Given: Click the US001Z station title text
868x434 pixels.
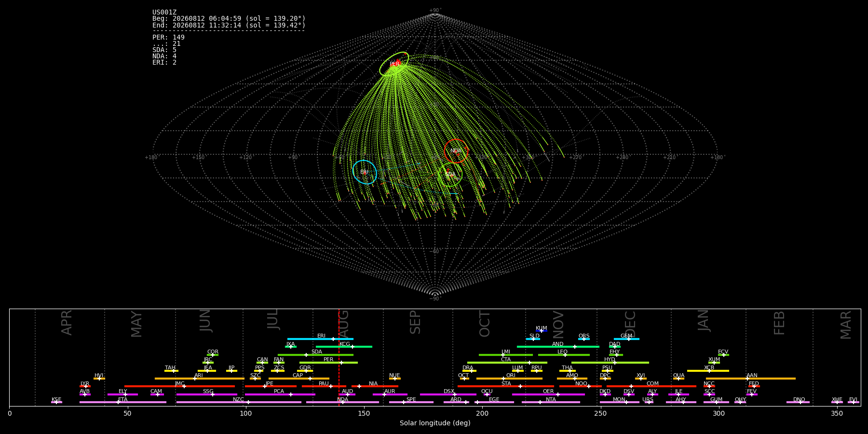Looking at the screenshot, I should (x=164, y=12).
